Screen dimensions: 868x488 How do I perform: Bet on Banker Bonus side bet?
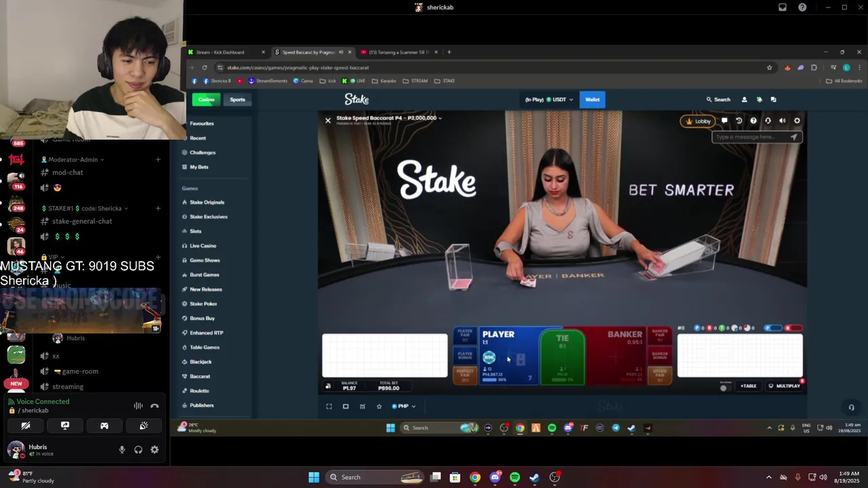[659, 355]
